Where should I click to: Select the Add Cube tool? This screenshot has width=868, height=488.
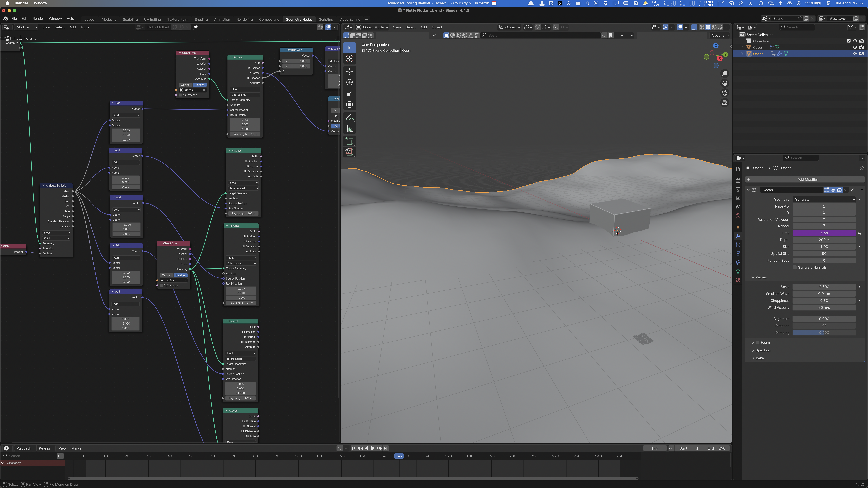pyautogui.click(x=349, y=141)
